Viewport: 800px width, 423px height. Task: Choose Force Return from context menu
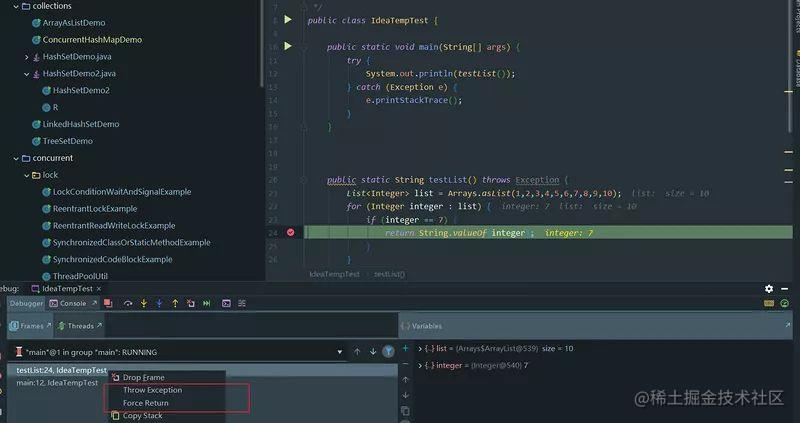point(165,403)
